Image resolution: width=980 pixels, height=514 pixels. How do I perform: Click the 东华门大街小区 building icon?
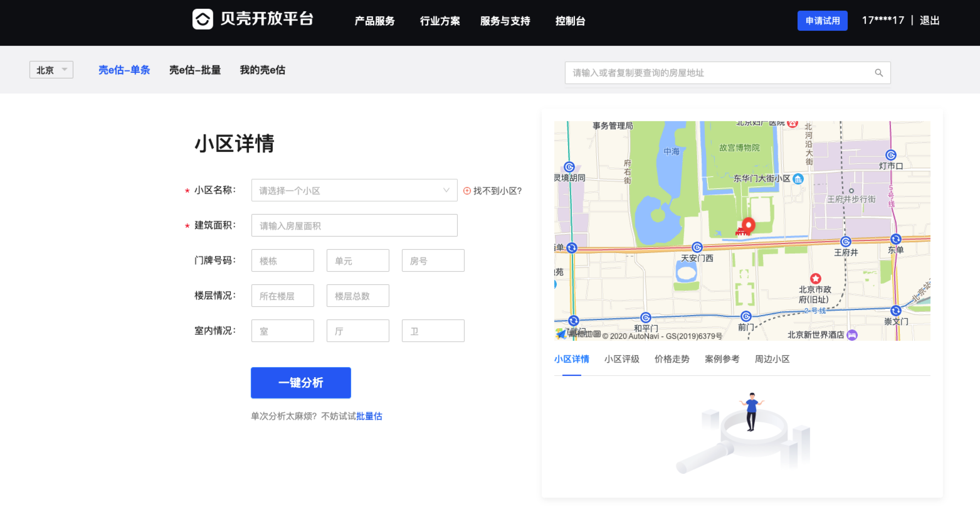point(798,179)
